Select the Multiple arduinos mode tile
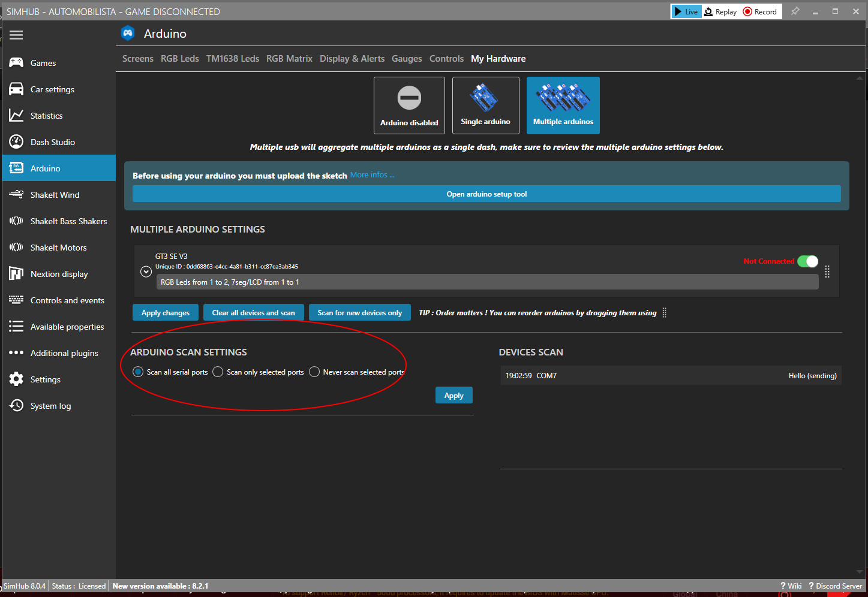The image size is (868, 597). (x=563, y=105)
